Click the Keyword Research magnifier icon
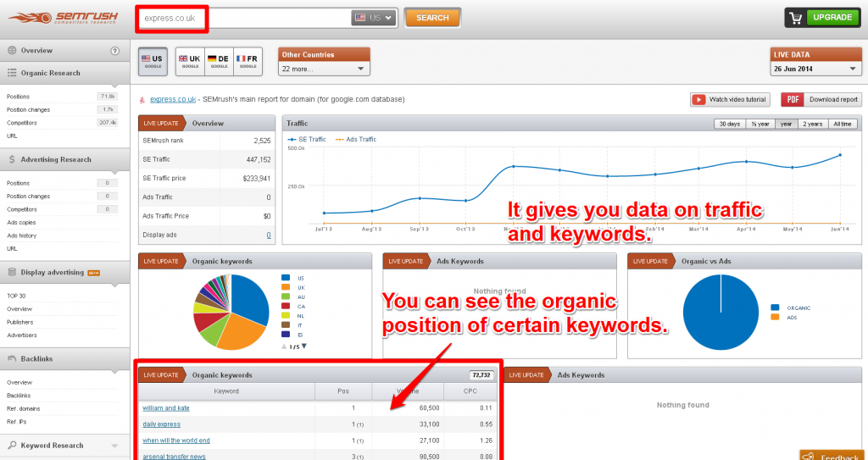868x460 pixels. pos(12,445)
